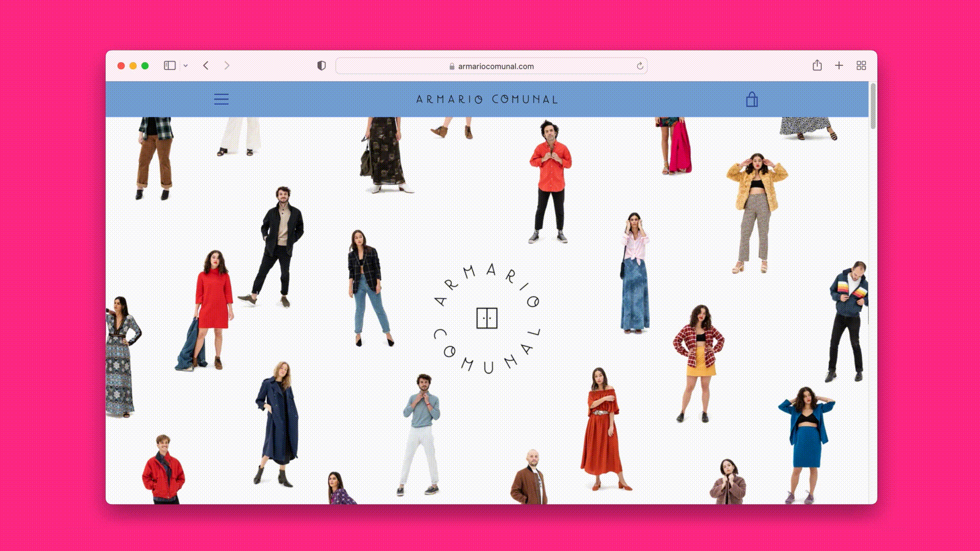The image size is (980, 551).
Task: Go forward with the forward arrow
Action: [x=227, y=65]
